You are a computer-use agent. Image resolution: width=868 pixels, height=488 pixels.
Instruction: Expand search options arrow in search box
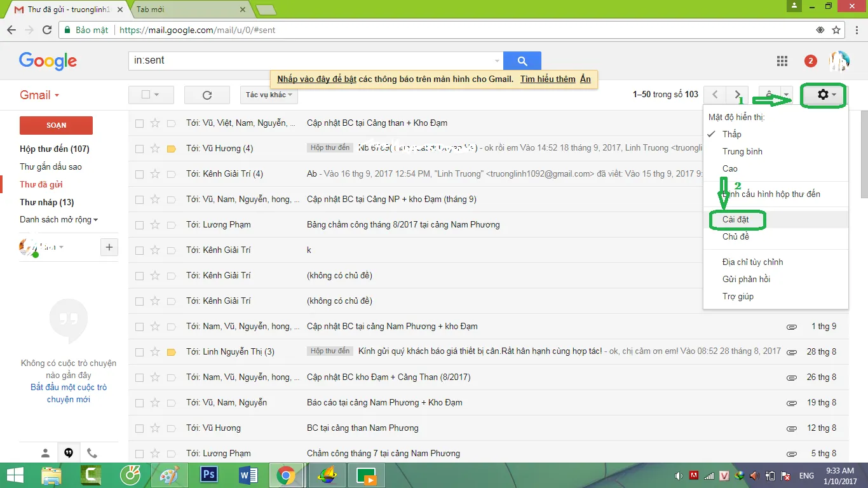coord(497,61)
